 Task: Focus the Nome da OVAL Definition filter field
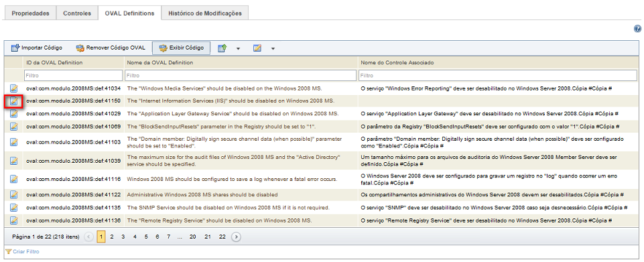(x=241, y=76)
